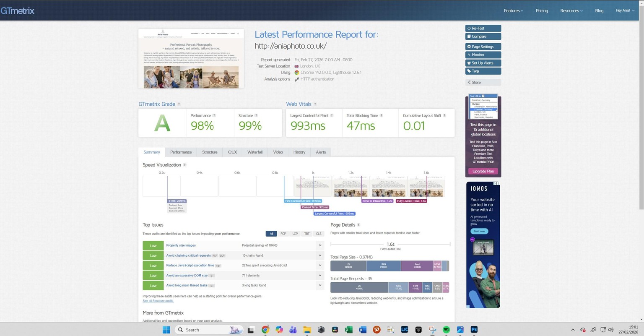This screenshot has height=336, width=644.
Task: Click the help icon beside Page Details
Action: pyautogui.click(x=358, y=225)
